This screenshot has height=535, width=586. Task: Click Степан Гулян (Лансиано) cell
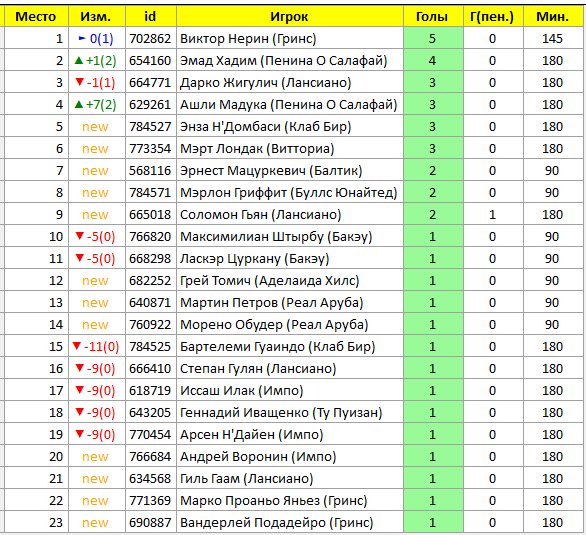pos(290,368)
